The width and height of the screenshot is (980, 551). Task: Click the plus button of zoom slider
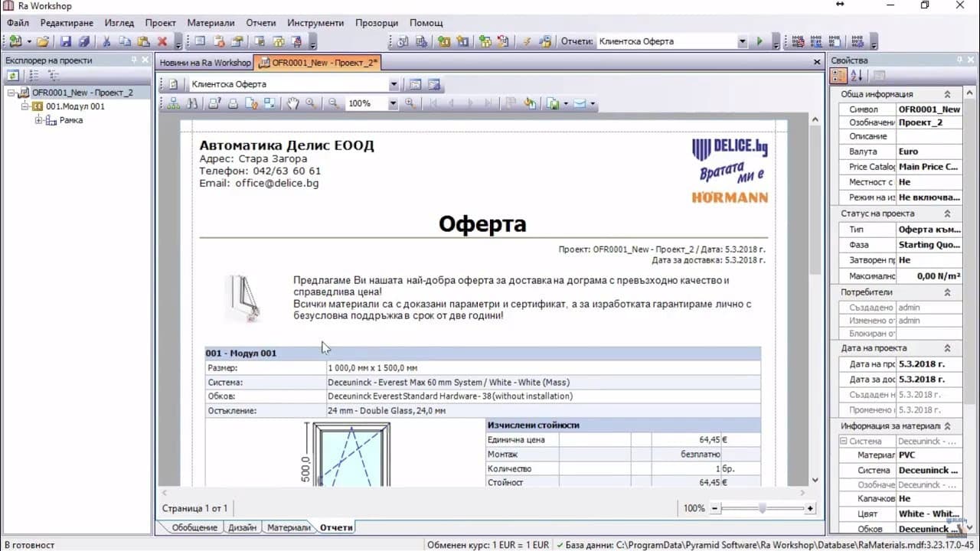810,508
